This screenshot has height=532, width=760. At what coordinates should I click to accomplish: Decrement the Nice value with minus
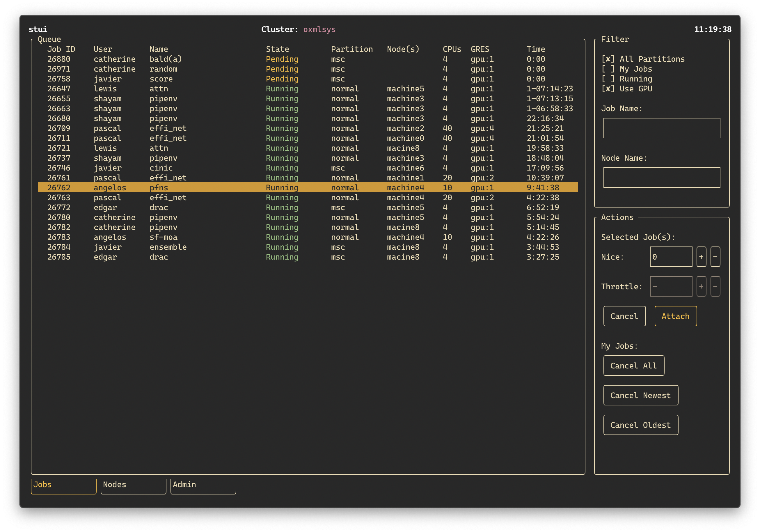(x=715, y=256)
